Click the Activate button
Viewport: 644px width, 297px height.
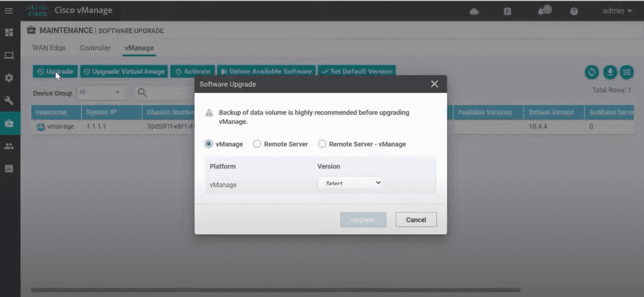pyautogui.click(x=193, y=71)
